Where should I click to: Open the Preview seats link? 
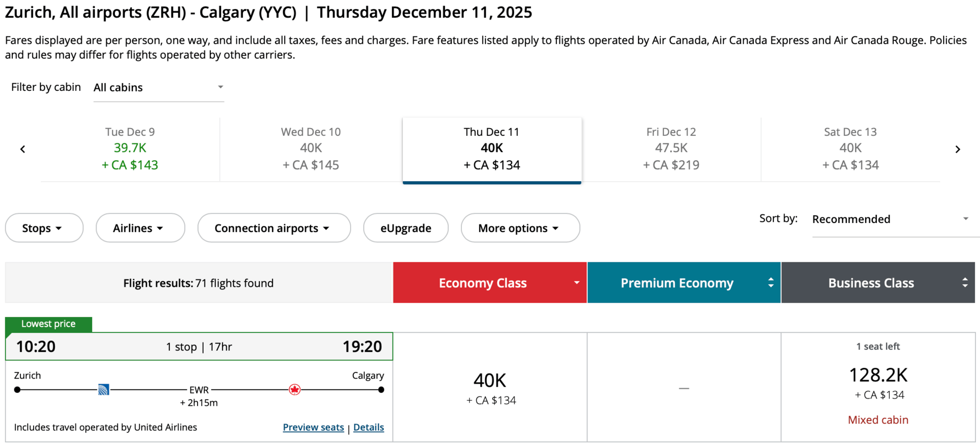point(313,427)
